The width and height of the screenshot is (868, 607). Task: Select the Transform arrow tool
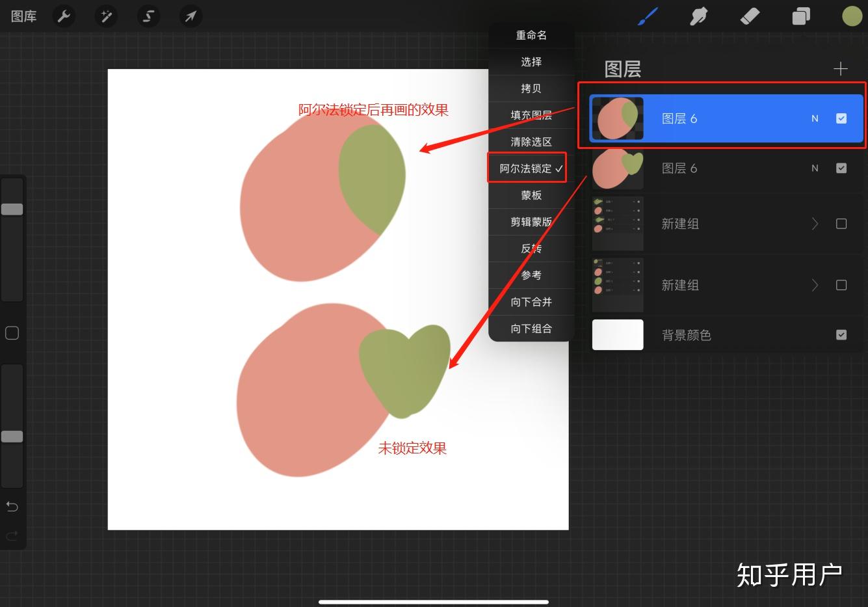[191, 16]
